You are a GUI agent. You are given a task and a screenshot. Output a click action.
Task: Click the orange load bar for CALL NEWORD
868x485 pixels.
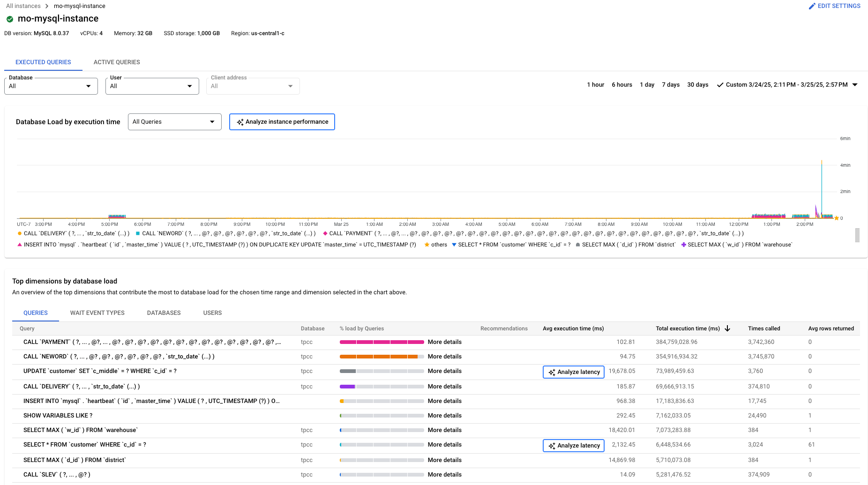[x=381, y=356]
